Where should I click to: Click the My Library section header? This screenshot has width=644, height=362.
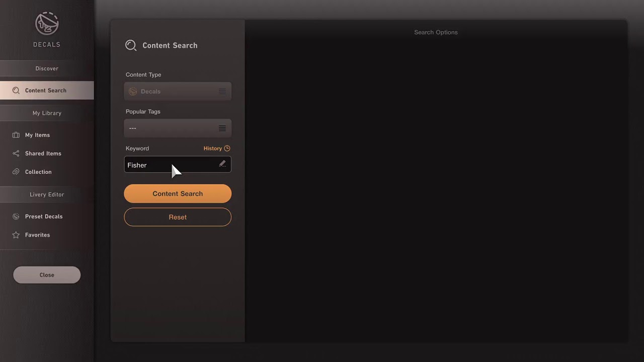pos(47,113)
